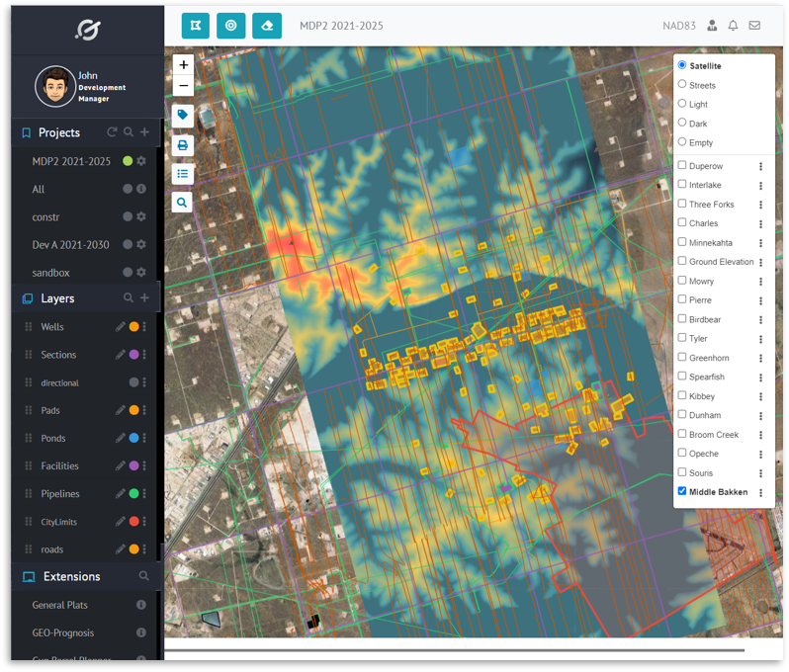Screen dimensions: 789x672
Task: Select the Empty basemap option
Action: pyautogui.click(x=682, y=141)
